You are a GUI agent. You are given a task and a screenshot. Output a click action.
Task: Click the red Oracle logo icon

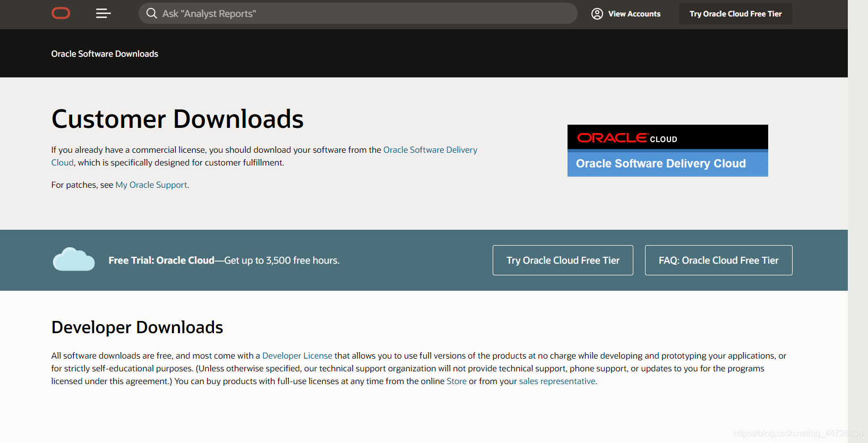[x=61, y=13]
